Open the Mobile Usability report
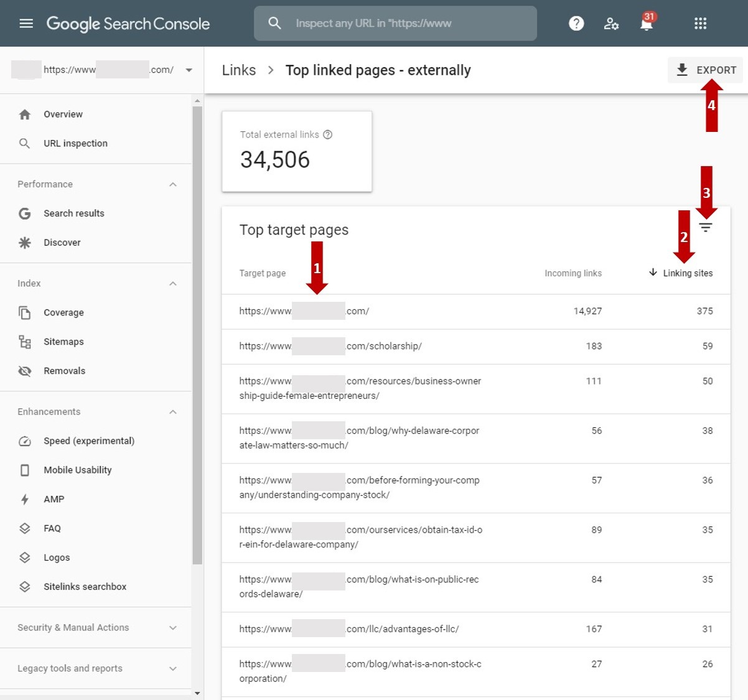Screen dimensions: 748x700 77,470
